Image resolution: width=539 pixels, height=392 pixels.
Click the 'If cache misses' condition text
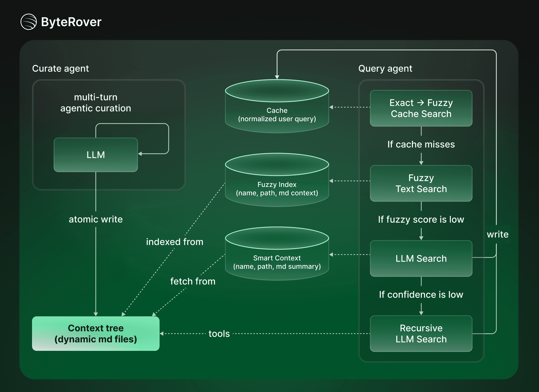point(421,144)
